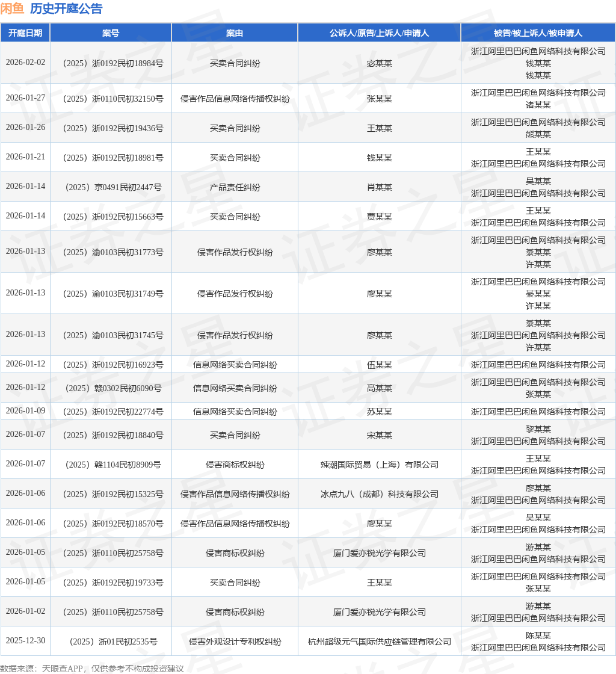Select plaintiff 宓某某

point(380,63)
